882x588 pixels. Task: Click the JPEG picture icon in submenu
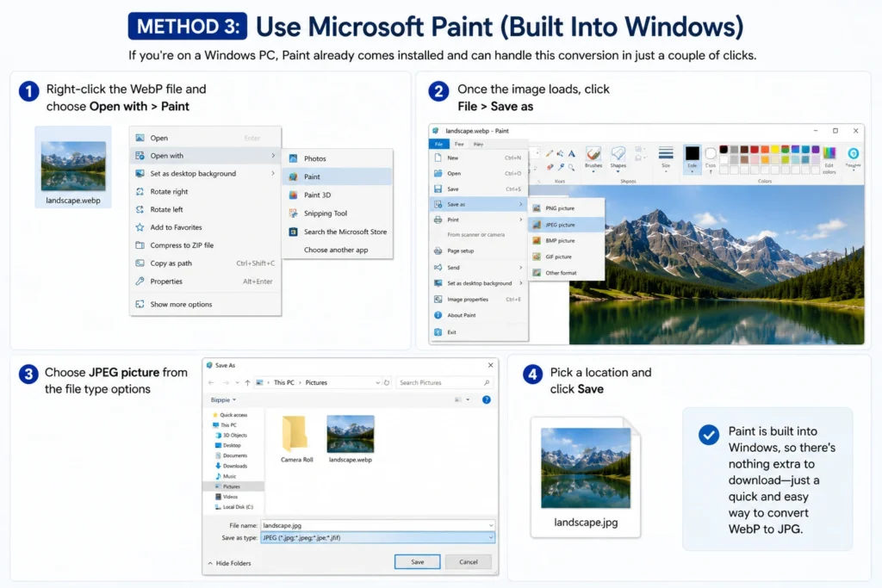[537, 225]
